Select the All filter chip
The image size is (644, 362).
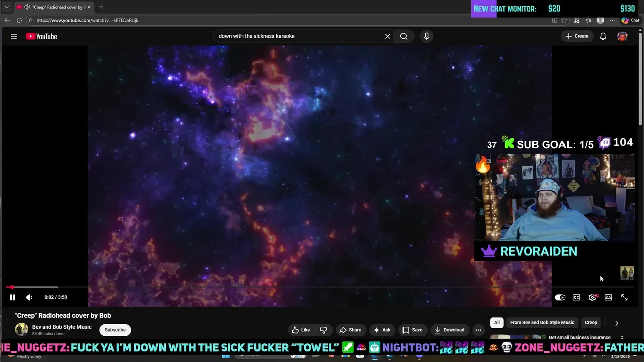pyautogui.click(x=497, y=323)
